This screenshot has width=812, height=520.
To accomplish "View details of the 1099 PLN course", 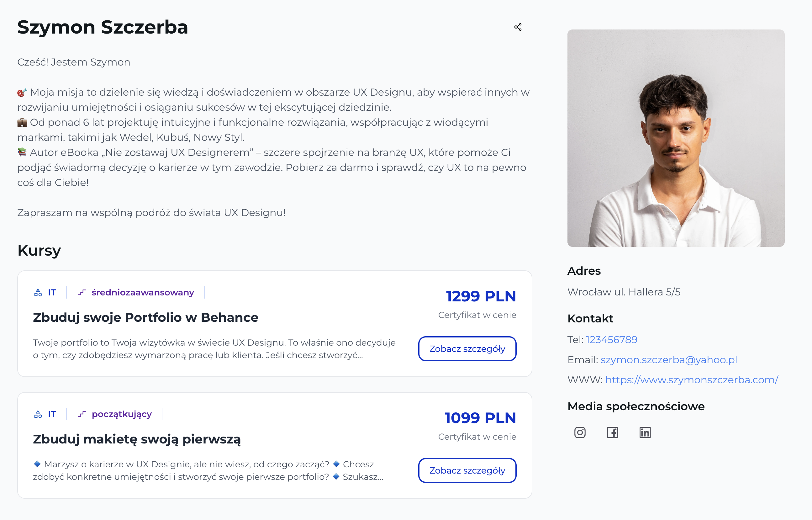I will pos(467,470).
